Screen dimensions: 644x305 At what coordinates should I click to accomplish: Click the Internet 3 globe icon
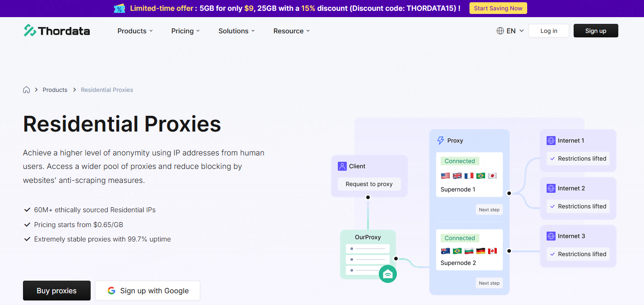point(551,236)
